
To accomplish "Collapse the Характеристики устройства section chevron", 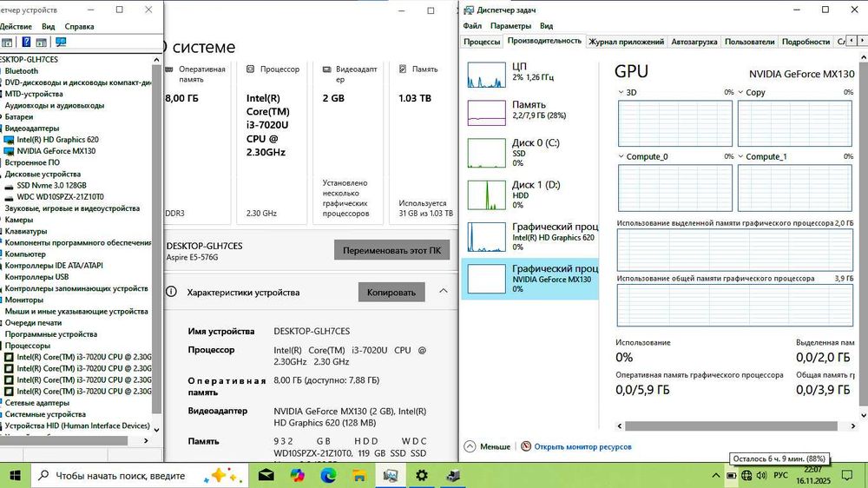I will (x=444, y=291).
